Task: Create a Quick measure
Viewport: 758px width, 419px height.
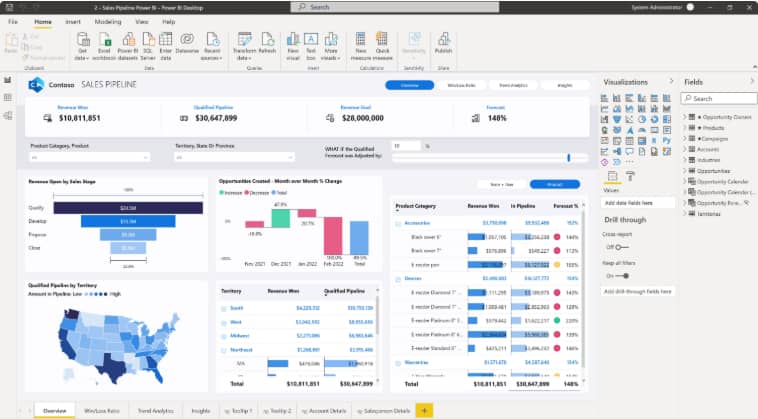Action: [382, 46]
